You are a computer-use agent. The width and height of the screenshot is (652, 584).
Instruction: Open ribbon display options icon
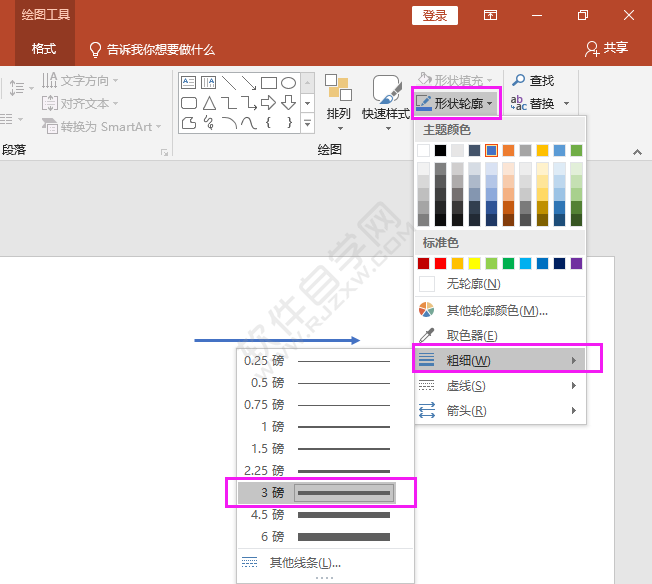490,15
